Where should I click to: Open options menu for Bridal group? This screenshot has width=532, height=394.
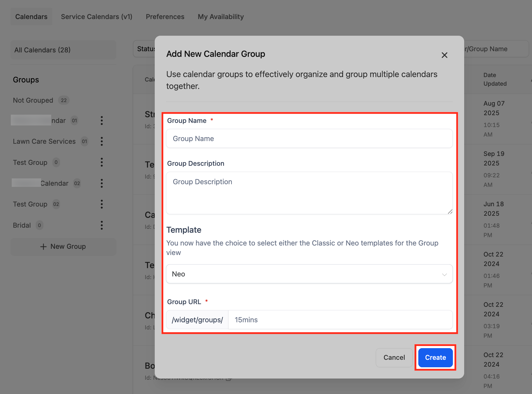click(102, 225)
